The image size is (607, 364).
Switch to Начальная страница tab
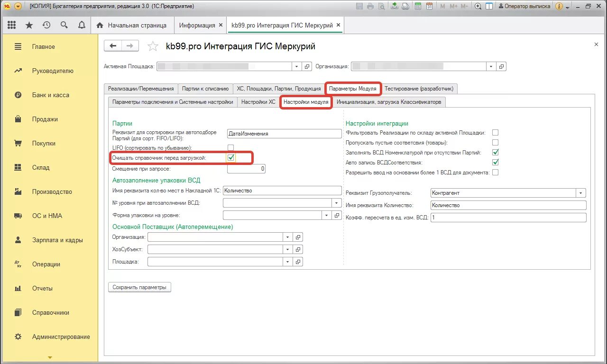click(x=132, y=25)
